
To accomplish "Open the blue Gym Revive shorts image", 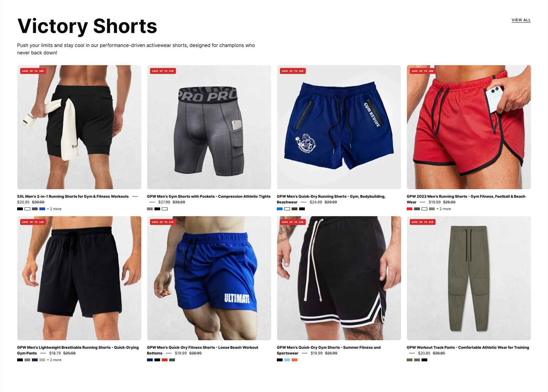I will point(338,127).
